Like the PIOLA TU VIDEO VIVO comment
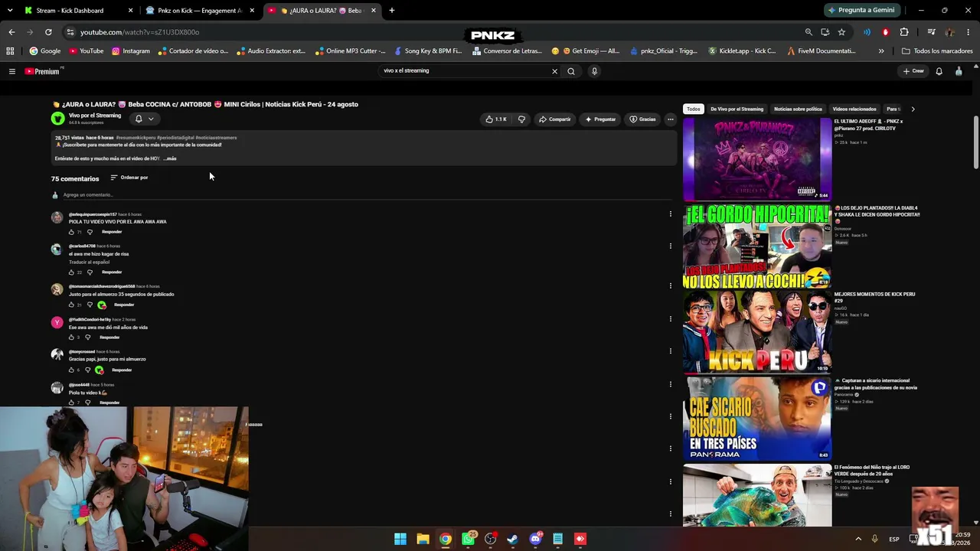Viewport: 980px width, 551px height. pyautogui.click(x=72, y=232)
